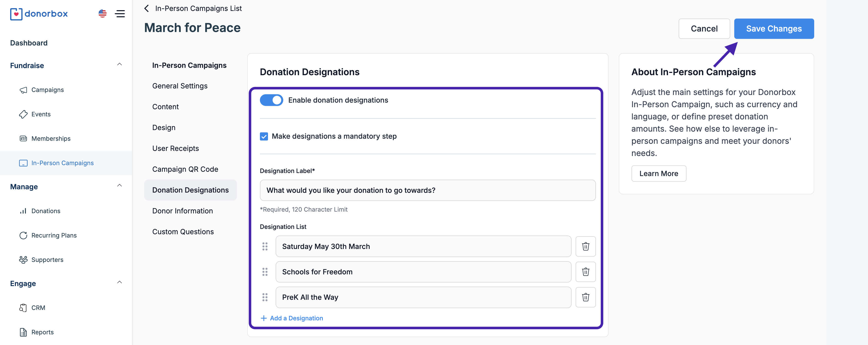Uncheck Make designations a mandatory step

click(x=264, y=136)
